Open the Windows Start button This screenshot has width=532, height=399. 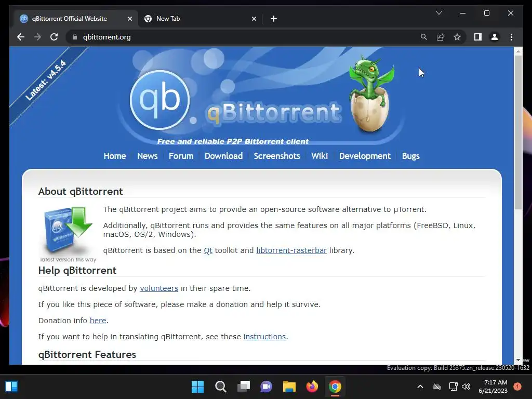tap(197, 387)
